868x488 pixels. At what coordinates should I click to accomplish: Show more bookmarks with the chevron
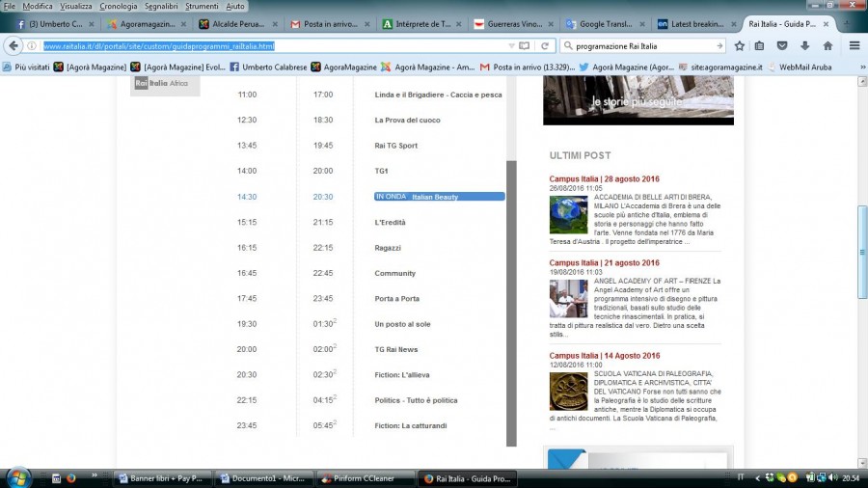coord(862,67)
